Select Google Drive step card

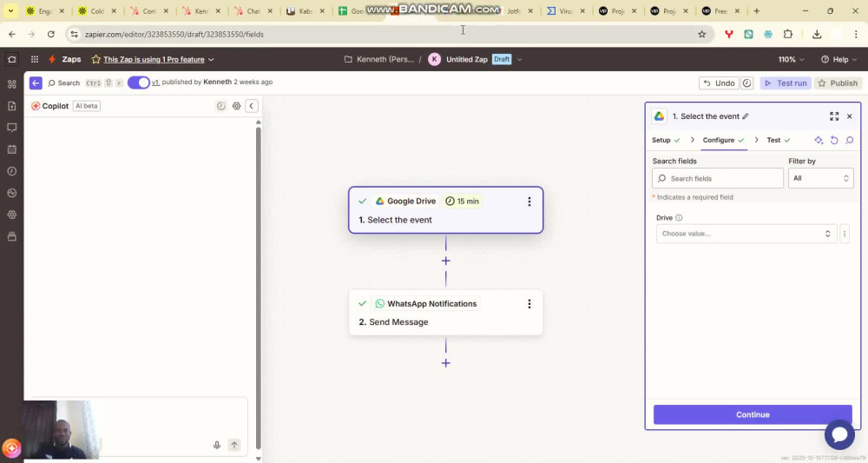pyautogui.click(x=445, y=210)
